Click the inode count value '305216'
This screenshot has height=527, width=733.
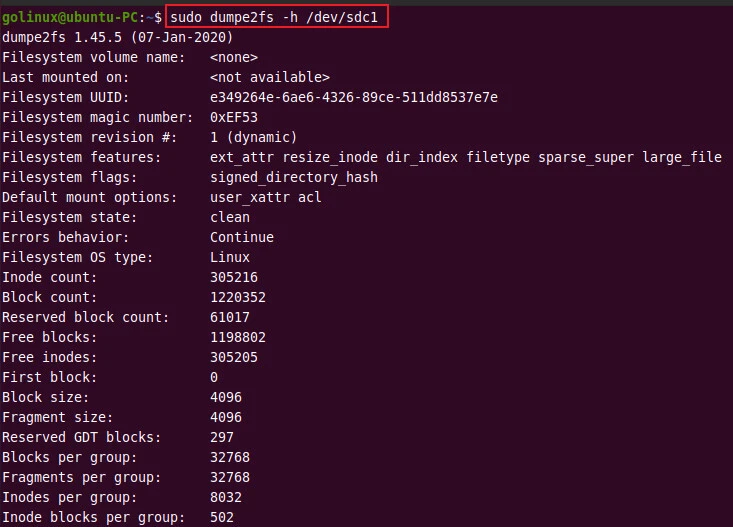234,277
